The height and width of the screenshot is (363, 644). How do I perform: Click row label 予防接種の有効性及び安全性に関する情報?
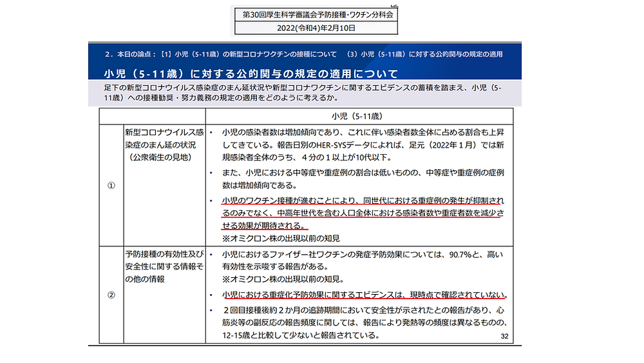164,266
